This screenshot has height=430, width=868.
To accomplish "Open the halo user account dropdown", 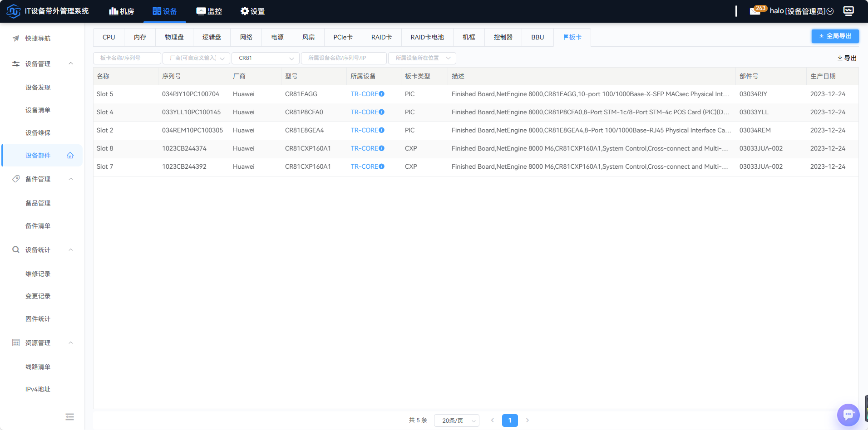I will [802, 11].
